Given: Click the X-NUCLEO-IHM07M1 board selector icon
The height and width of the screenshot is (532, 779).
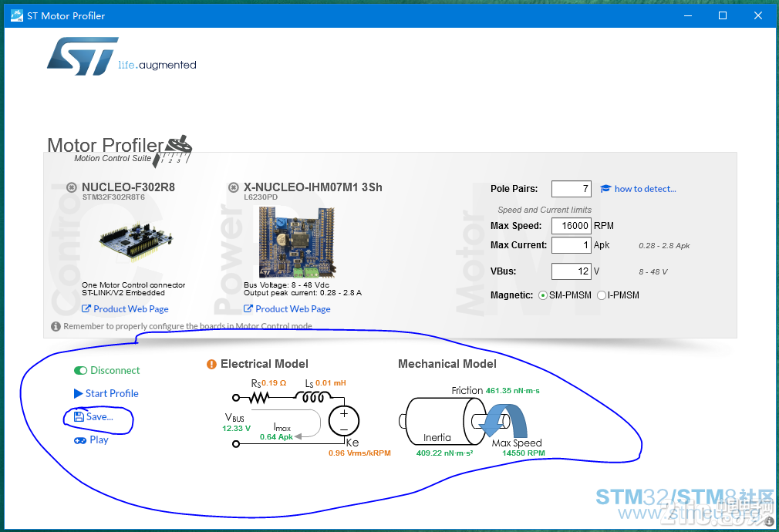Looking at the screenshot, I should [233, 188].
